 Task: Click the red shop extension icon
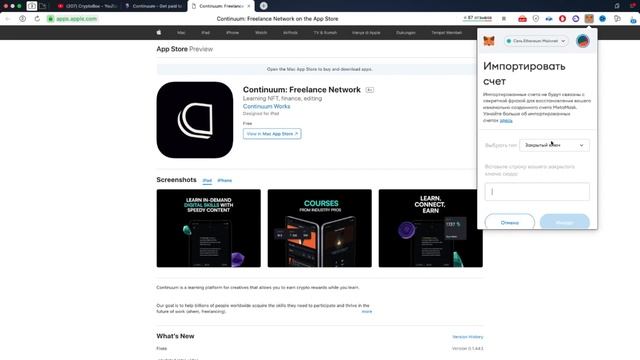[x=522, y=18]
